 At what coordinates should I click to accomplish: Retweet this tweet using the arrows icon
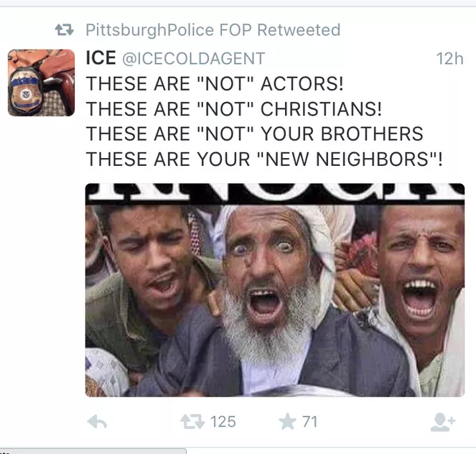click(x=192, y=422)
